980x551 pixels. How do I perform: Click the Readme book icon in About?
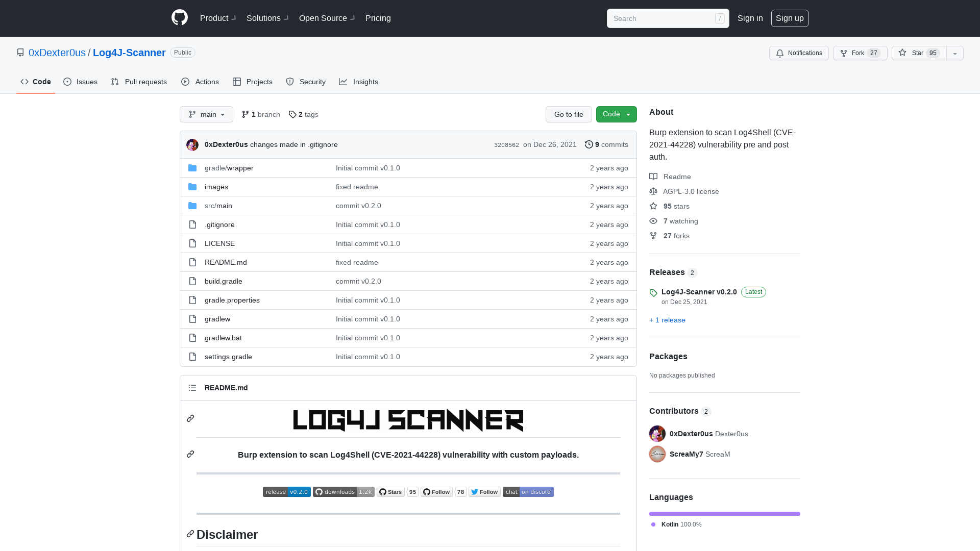pos(653,177)
